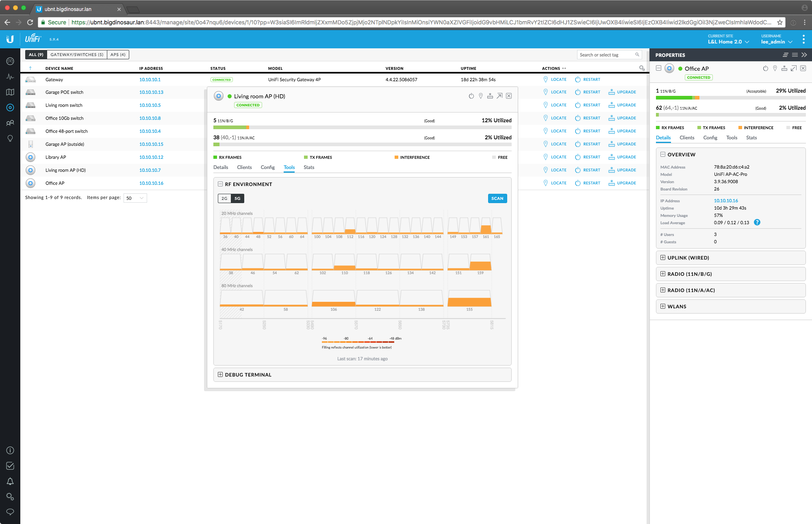
Task: Click restart icon in Living room AP popup
Action: click(x=471, y=96)
